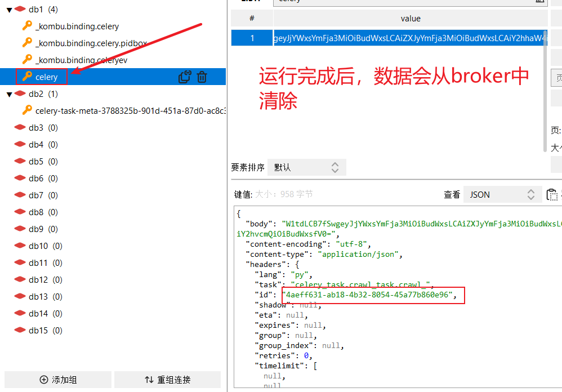
Task: Click the red db1 database icon
Action: pos(20,9)
